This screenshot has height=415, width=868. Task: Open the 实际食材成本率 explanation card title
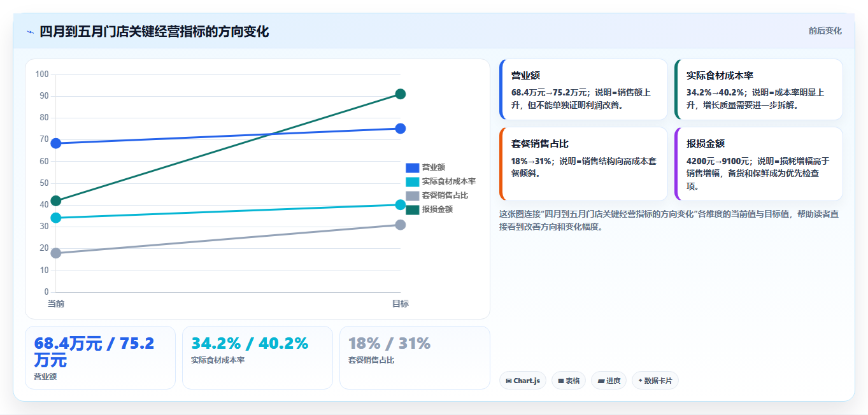(x=720, y=76)
